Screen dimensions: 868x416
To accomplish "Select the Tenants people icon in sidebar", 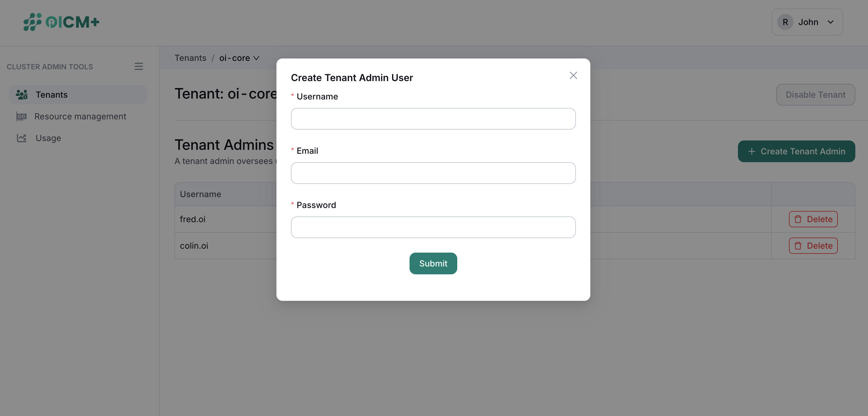I will pos(21,95).
